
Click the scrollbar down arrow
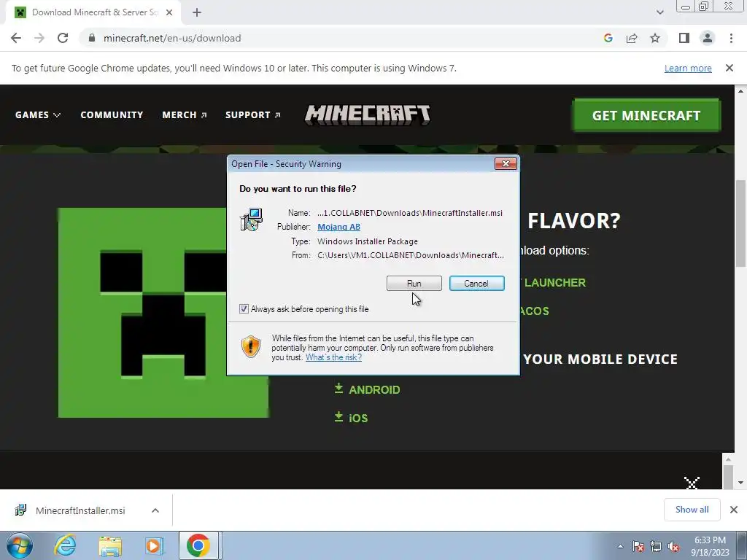(740, 483)
